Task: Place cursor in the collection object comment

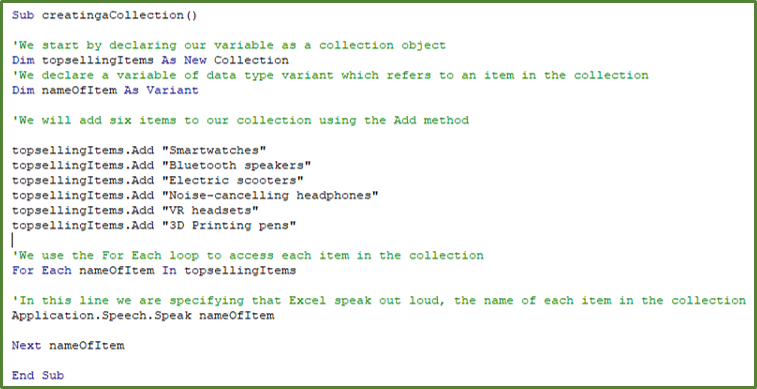Action: click(x=229, y=45)
